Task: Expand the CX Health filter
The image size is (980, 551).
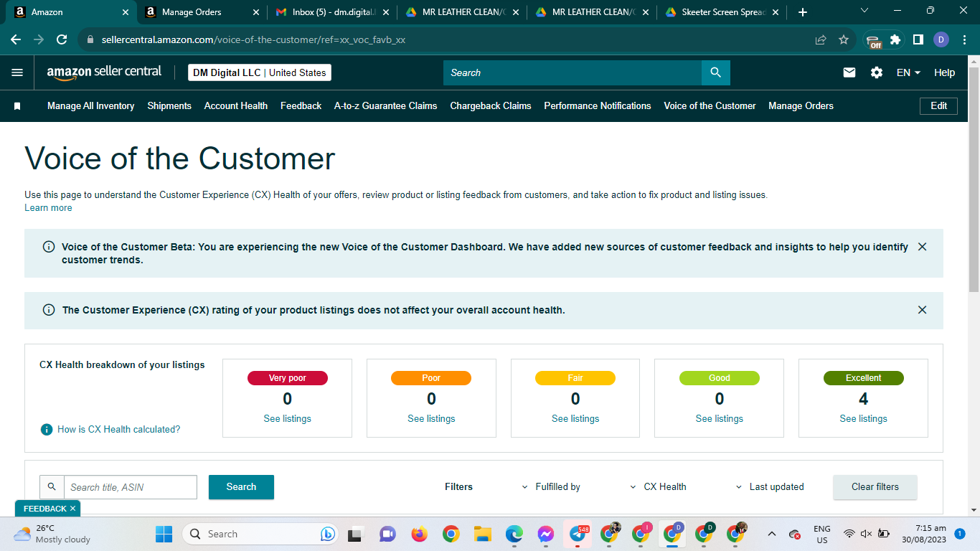Action: pyautogui.click(x=658, y=486)
